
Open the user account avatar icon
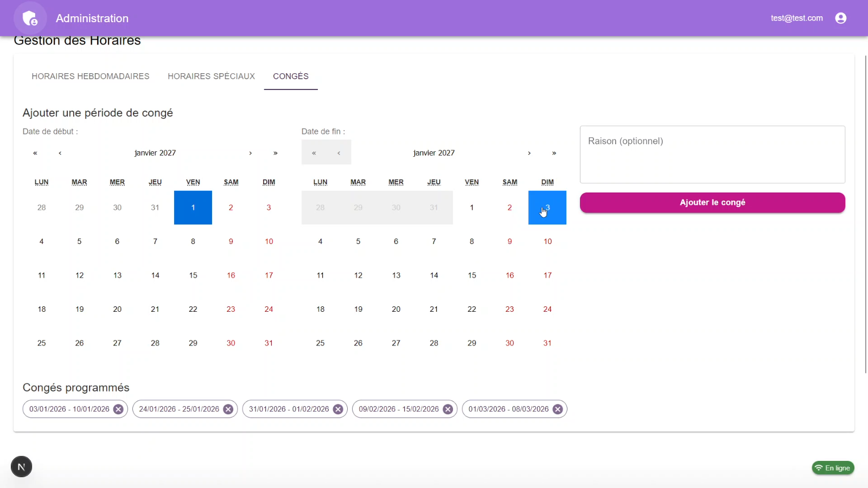click(840, 18)
